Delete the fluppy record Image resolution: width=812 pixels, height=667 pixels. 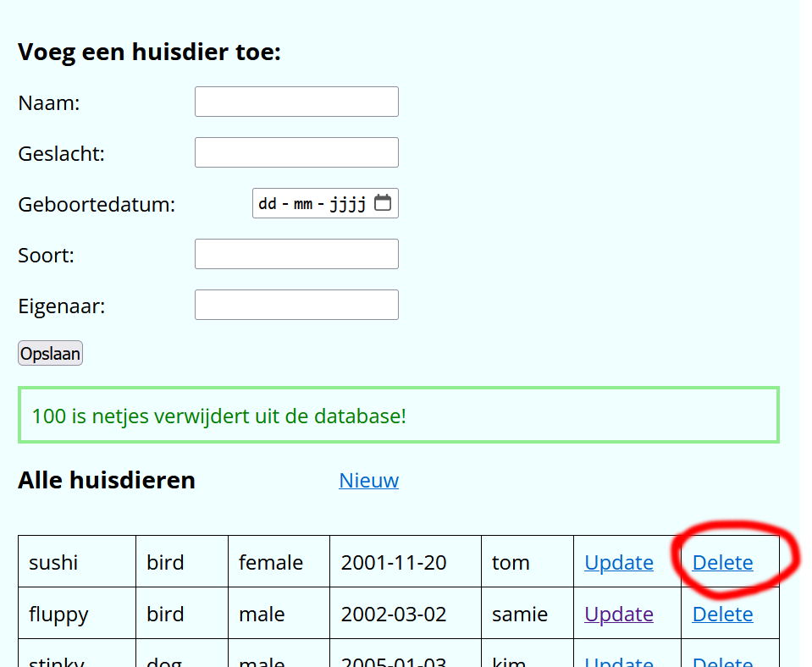722,615
